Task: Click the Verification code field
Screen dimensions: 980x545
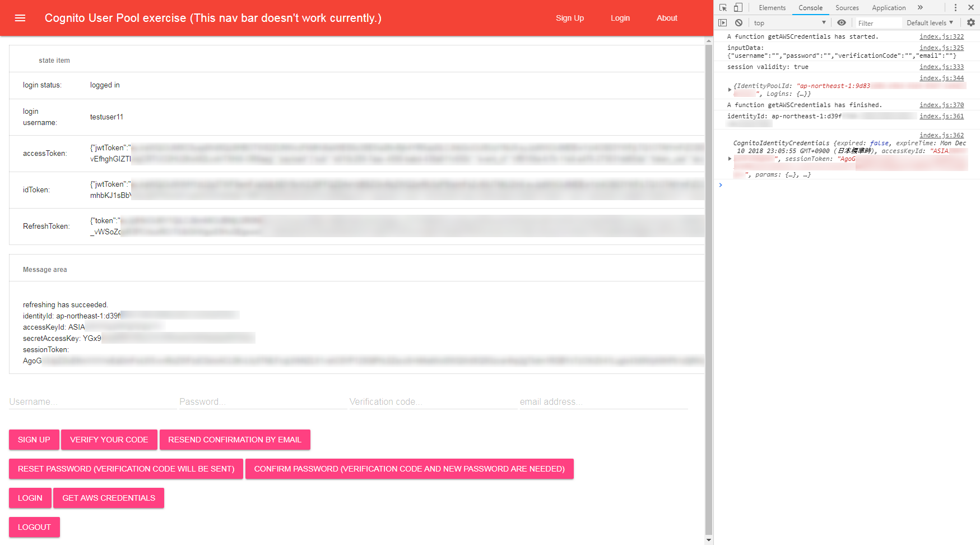Action: pyautogui.click(x=433, y=401)
